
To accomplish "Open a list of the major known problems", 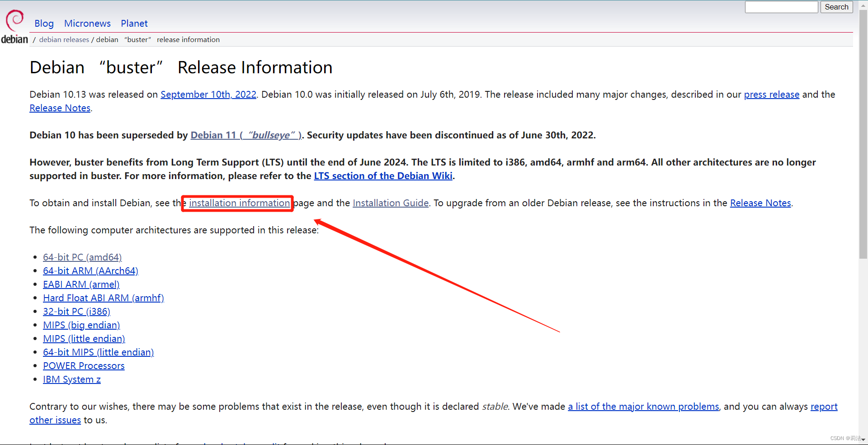I will [x=643, y=407].
